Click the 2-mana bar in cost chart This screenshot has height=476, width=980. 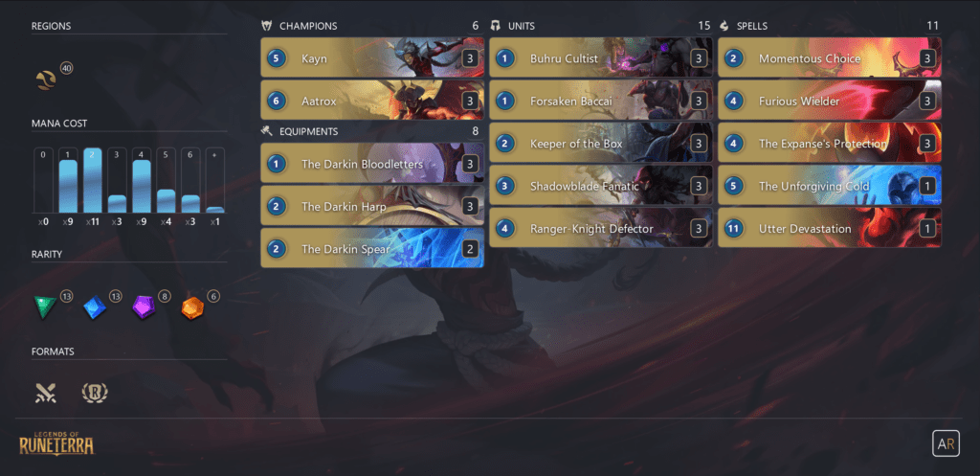click(93, 180)
